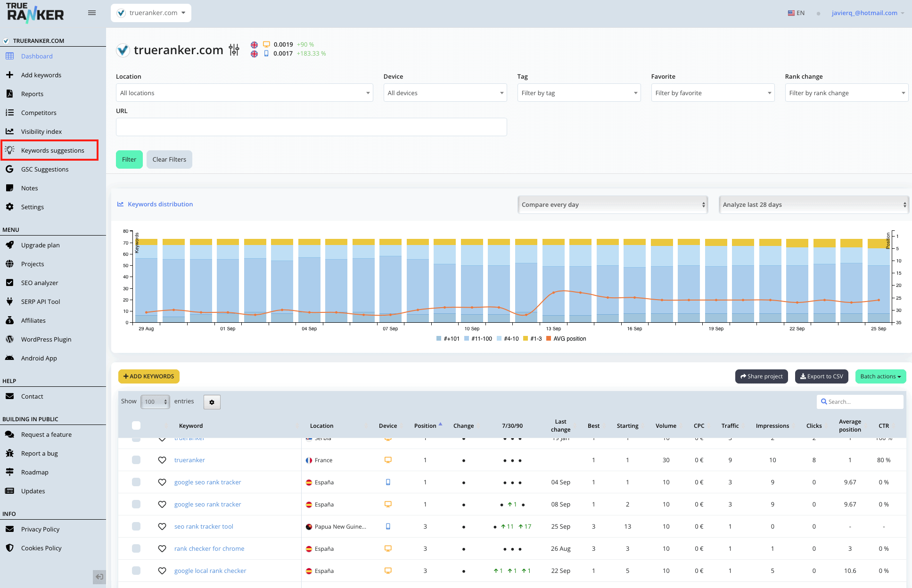
Task: Open the Analyze last 28 days dropdown
Action: (x=814, y=204)
